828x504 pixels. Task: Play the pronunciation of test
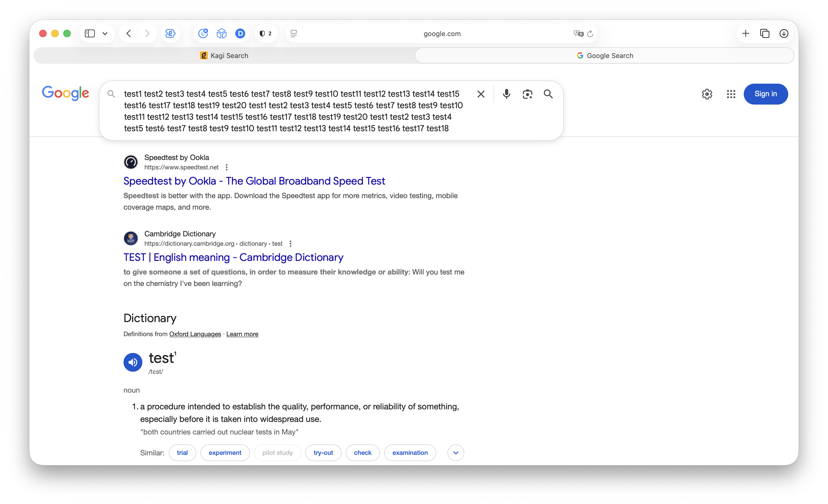coord(133,362)
